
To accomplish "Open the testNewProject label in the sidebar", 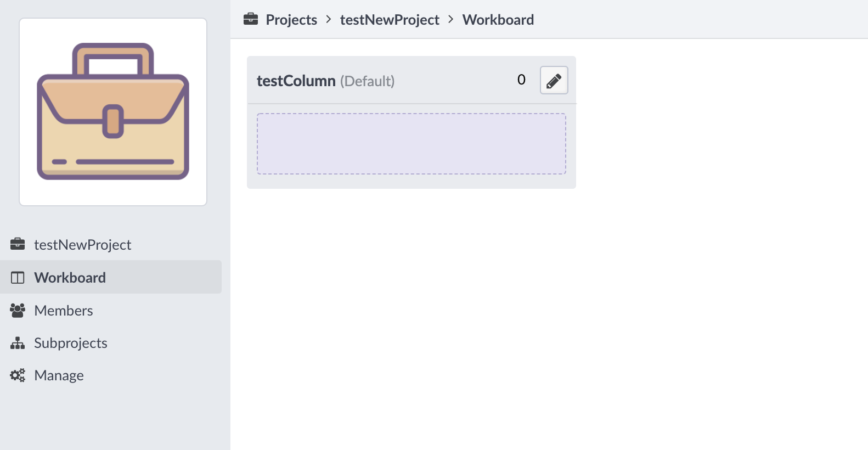I will click(82, 245).
